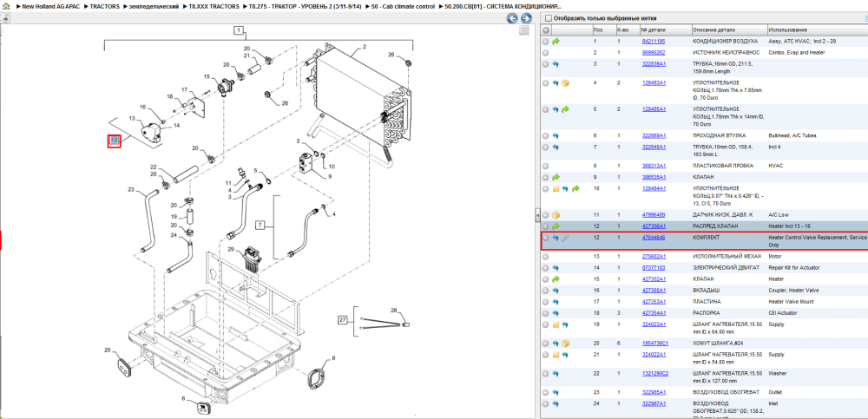Toggle 'Отобразить только выбранные метки' checkbox
This screenshot has height=419, width=868.
(548, 18)
